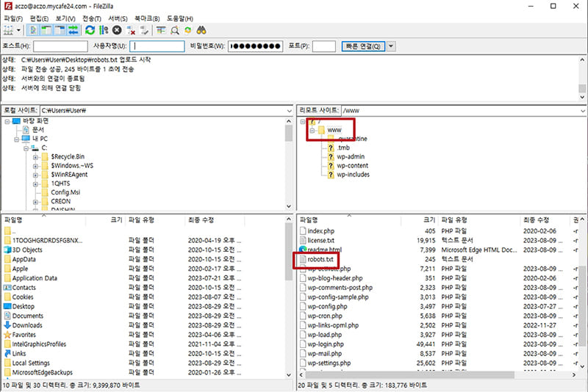The width and height of the screenshot is (588, 392).
Task: Select the index.php remote file
Action: click(x=320, y=231)
